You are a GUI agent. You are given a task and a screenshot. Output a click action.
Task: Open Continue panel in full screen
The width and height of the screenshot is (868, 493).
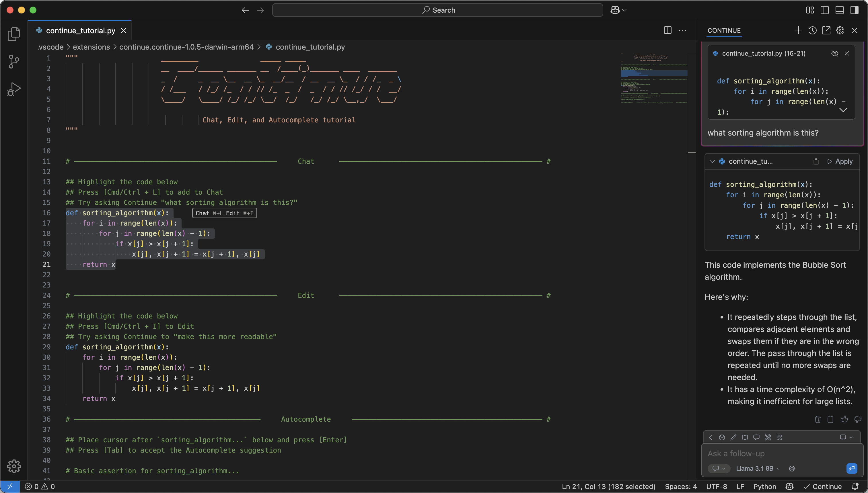(x=826, y=30)
